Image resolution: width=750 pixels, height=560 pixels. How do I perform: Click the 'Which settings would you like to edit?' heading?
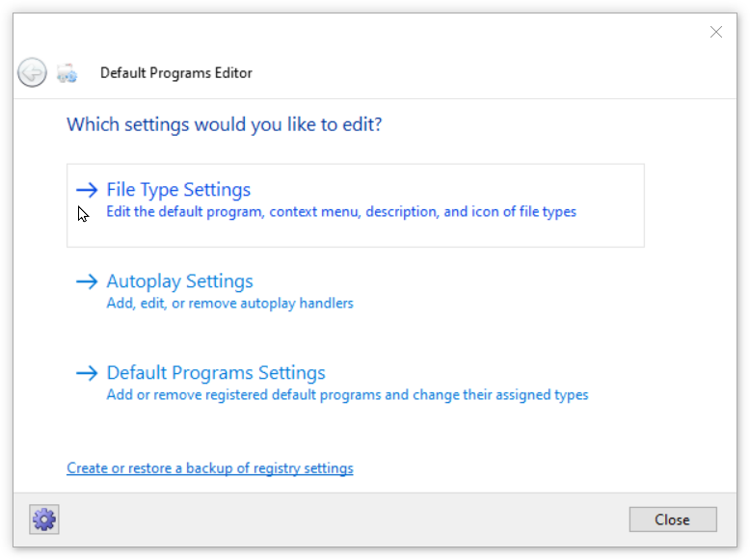(224, 125)
